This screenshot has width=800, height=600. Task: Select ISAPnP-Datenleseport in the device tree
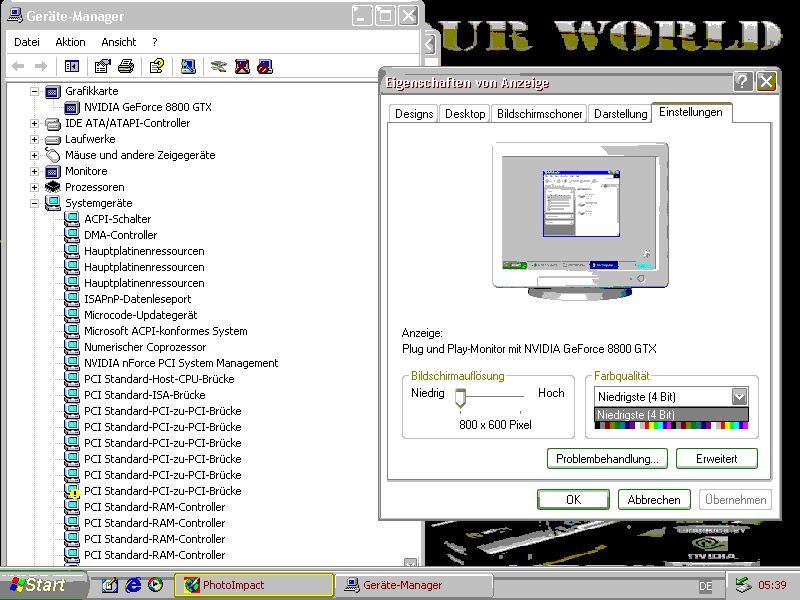pyautogui.click(x=137, y=299)
